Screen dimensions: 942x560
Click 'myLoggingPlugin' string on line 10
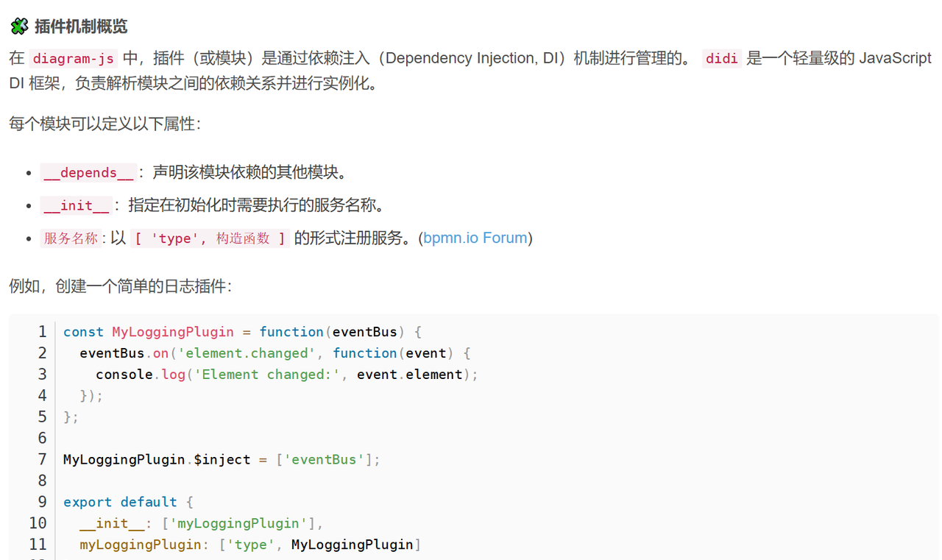[238, 523]
